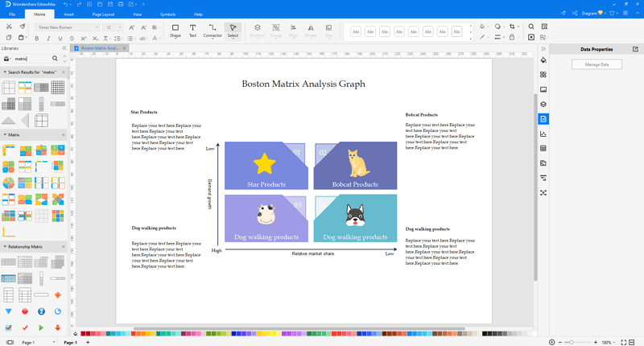
Task: Click the Data Properties sidebar icon
Action: (543, 119)
